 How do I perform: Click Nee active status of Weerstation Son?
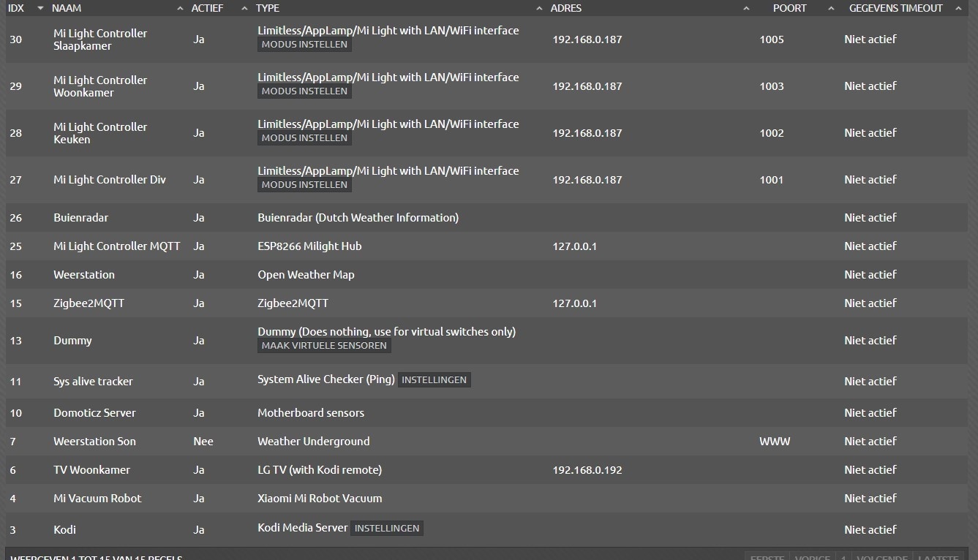point(203,442)
